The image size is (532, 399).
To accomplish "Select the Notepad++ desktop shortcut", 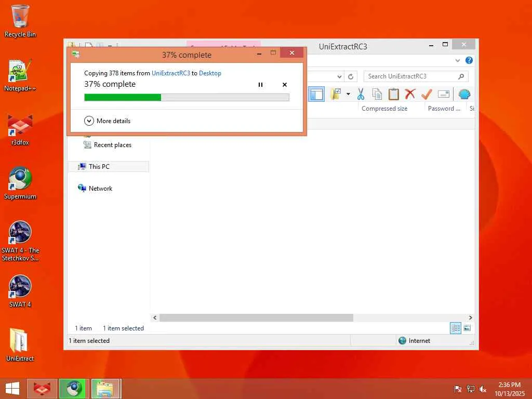I will pos(20,75).
